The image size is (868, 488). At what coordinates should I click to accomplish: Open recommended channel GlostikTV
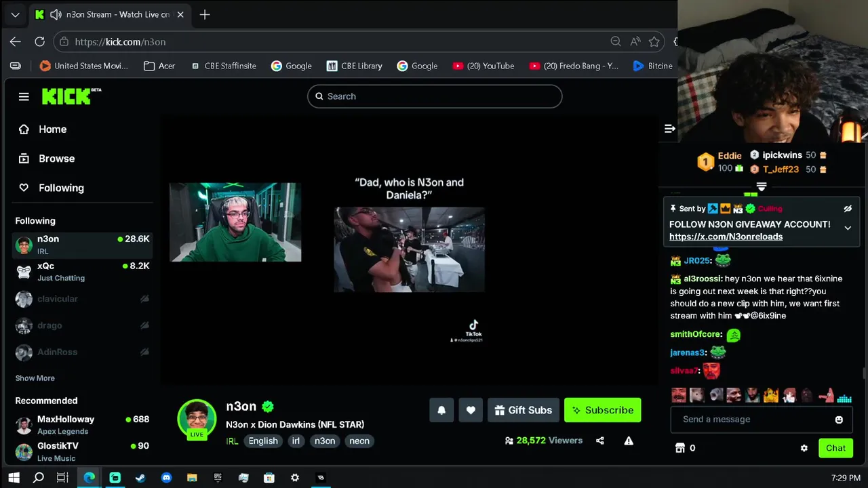click(82, 451)
